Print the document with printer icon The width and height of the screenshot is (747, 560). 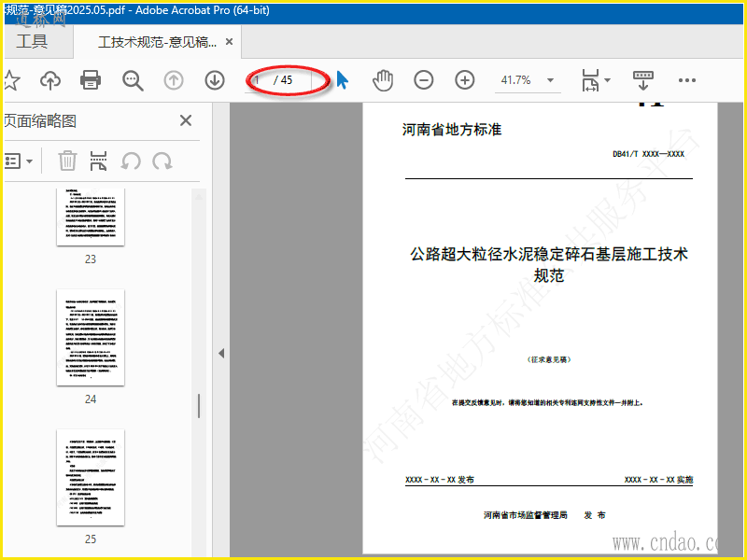pyautogui.click(x=90, y=80)
